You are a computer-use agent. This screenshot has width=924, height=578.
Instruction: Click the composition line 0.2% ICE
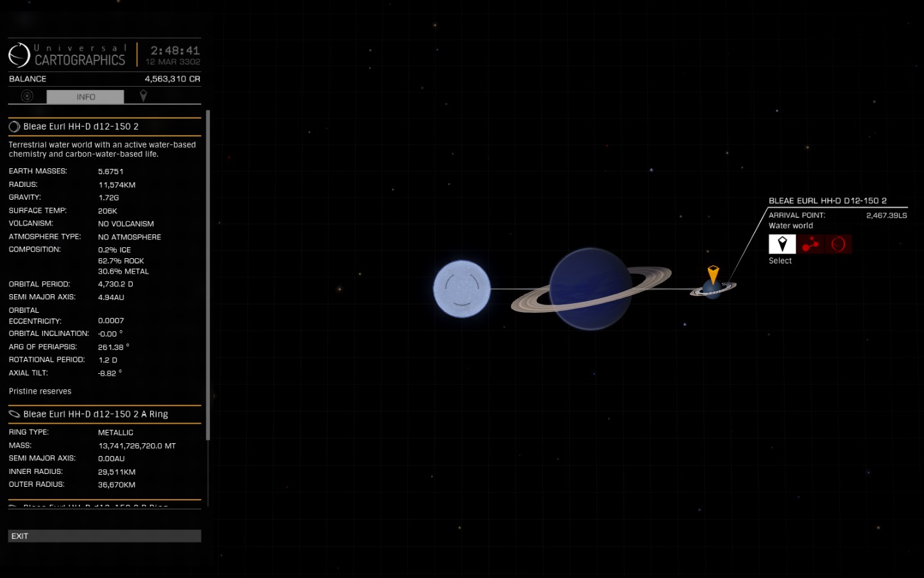coord(114,250)
